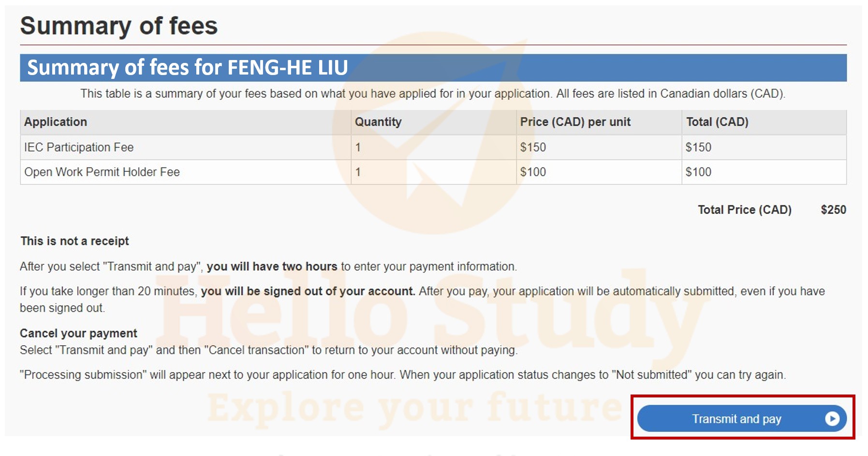Click the Total Price (CAD) label

click(x=745, y=210)
